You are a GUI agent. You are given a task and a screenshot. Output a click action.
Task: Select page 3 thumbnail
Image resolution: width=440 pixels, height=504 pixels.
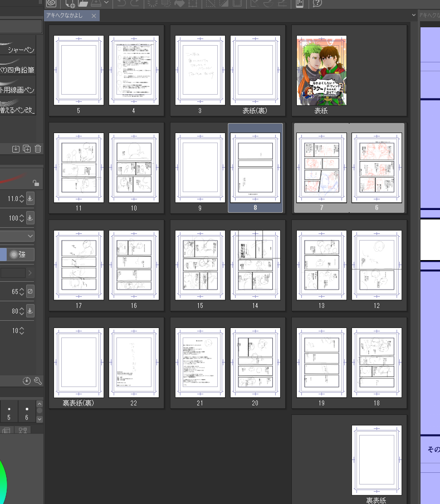(x=200, y=70)
